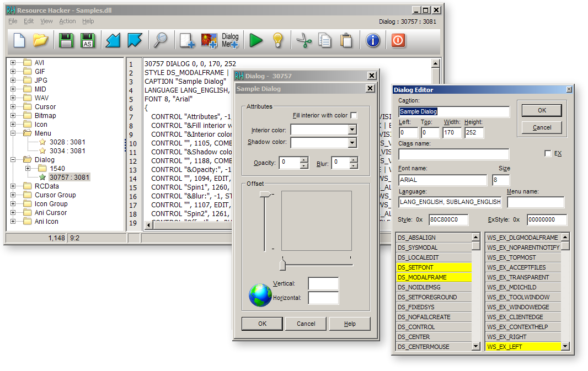Screen dimensions: 588x371
Task: Open text search with the magnifier icon
Action: click(161, 40)
